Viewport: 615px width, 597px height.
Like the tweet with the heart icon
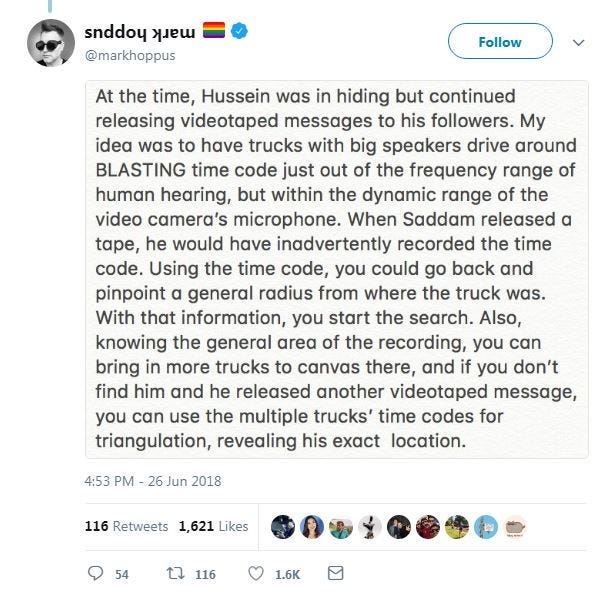coord(256,573)
